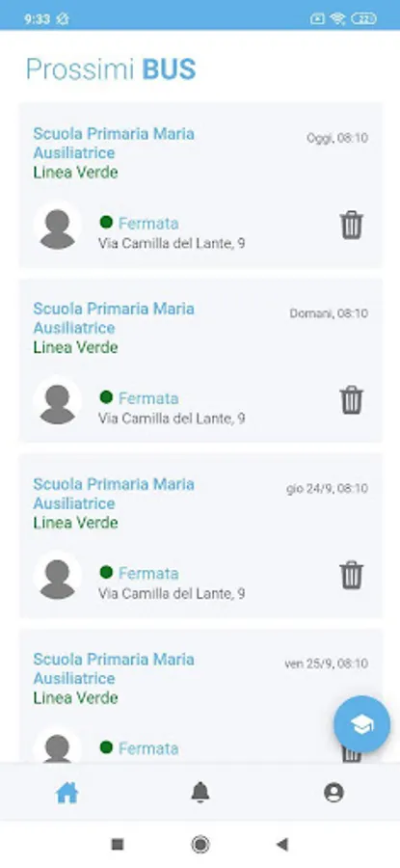Tap Android back navigation button

[x=282, y=844]
